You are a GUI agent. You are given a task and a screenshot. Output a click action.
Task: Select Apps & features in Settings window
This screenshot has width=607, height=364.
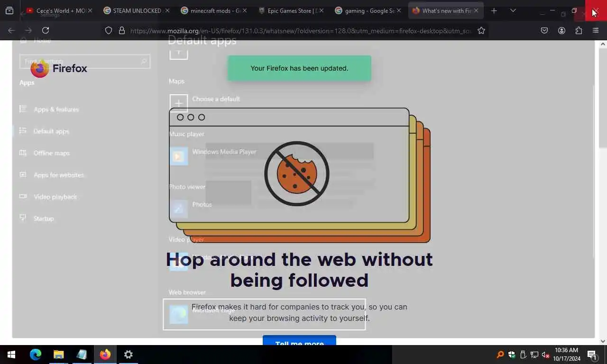coord(56,109)
